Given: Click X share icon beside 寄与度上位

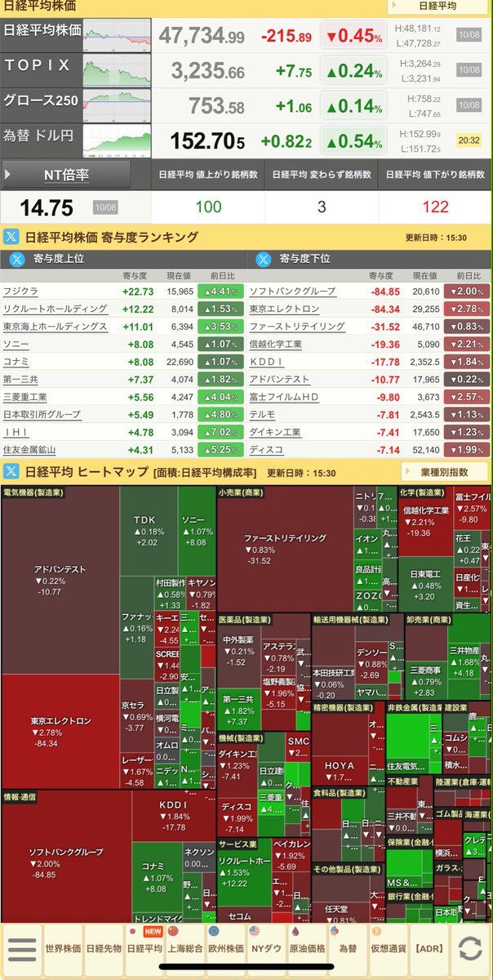Looking at the screenshot, I should pyautogui.click(x=19, y=259).
